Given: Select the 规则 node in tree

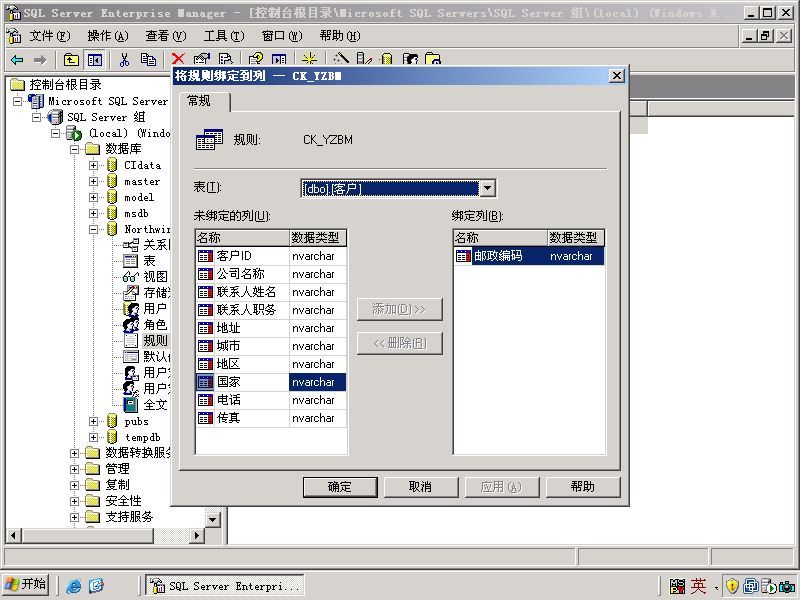Looking at the screenshot, I should [155, 340].
